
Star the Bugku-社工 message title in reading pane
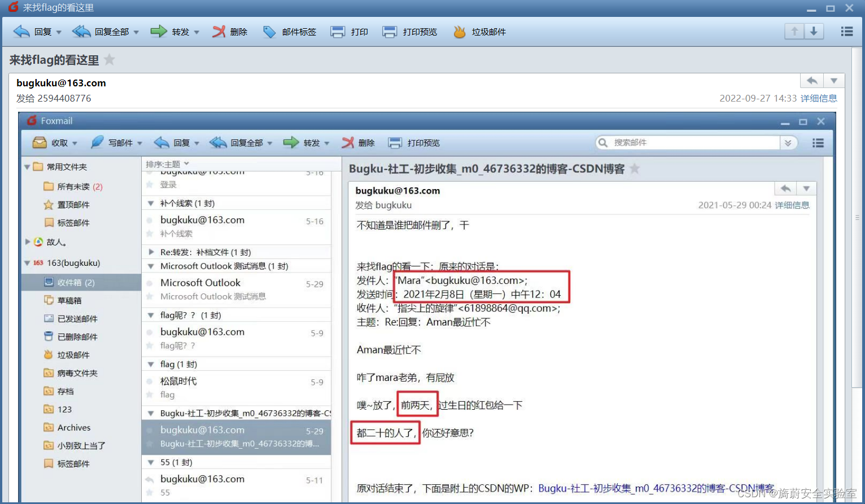click(x=635, y=169)
